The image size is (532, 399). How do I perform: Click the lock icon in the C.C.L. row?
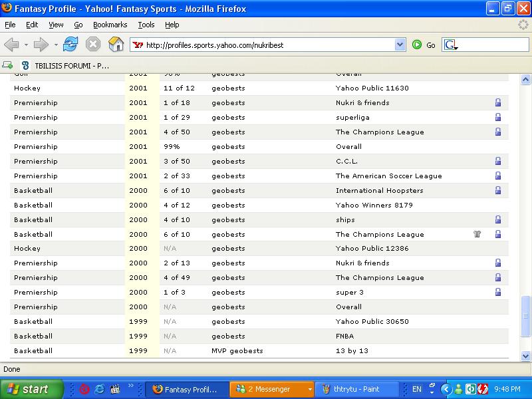point(497,161)
